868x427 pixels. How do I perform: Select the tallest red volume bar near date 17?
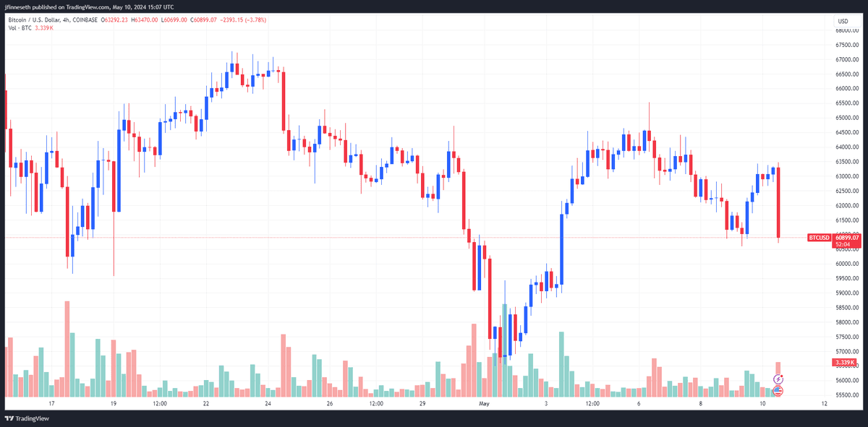click(x=67, y=348)
